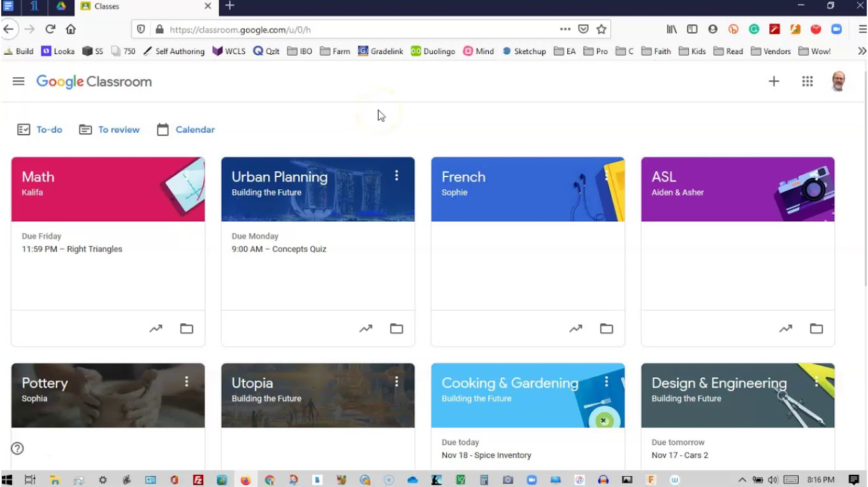Open the gradebook chart icon on Math card
The height and width of the screenshot is (487, 868).
[x=156, y=328]
